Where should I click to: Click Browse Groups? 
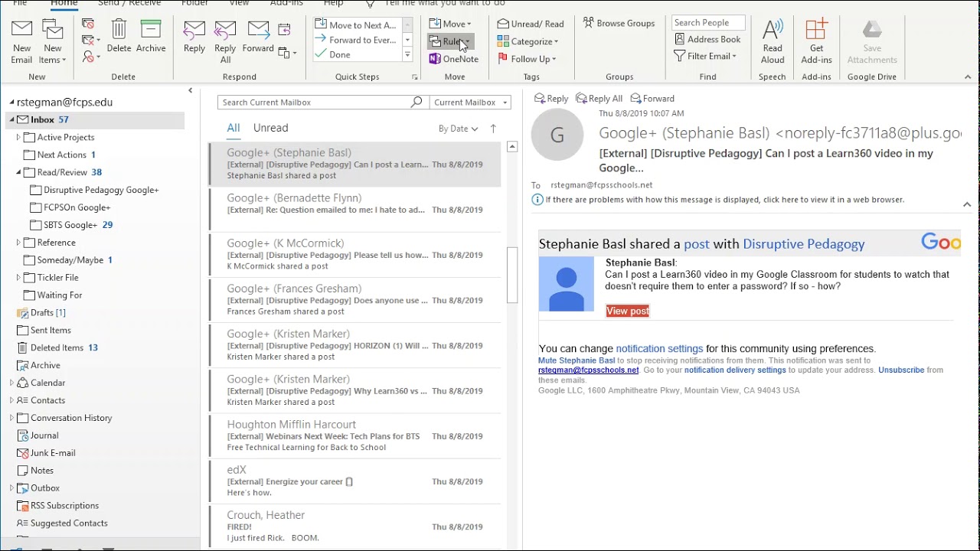click(x=619, y=23)
